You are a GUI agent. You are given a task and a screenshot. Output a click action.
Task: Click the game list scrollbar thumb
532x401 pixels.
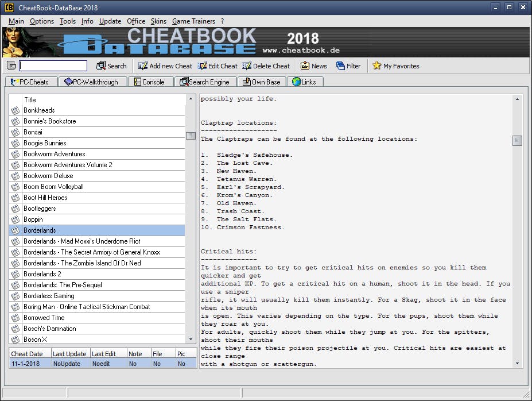[x=191, y=136]
